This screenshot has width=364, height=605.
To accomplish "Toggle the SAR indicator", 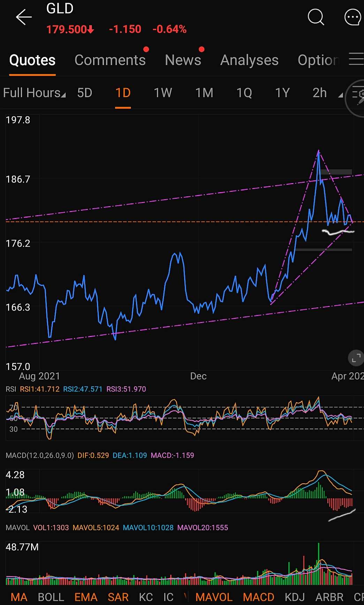I will click(x=118, y=597).
